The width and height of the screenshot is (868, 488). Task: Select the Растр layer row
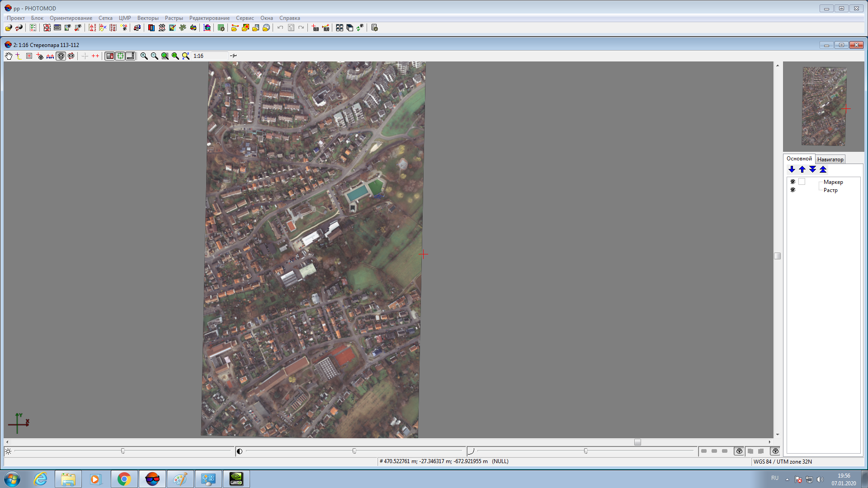pos(830,190)
